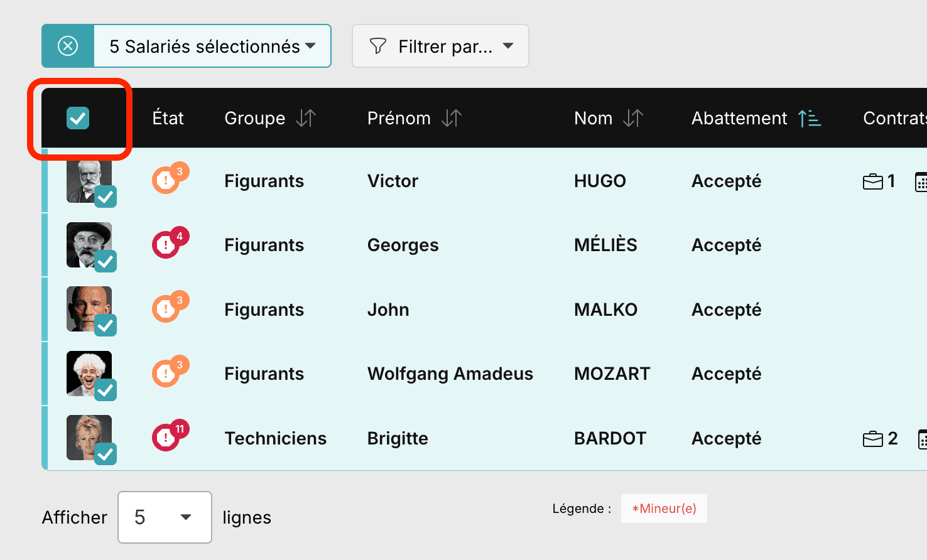Click the first name 'Wolfgang Amadeus'
Screen dimensions: 927x560
[x=450, y=374]
